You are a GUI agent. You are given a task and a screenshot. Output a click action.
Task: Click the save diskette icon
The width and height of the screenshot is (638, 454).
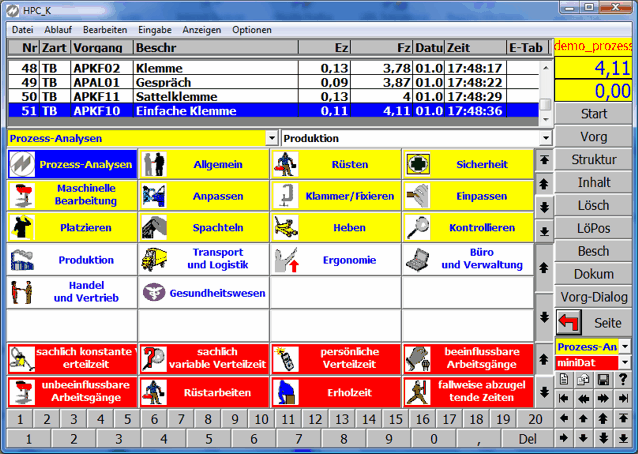604,380
